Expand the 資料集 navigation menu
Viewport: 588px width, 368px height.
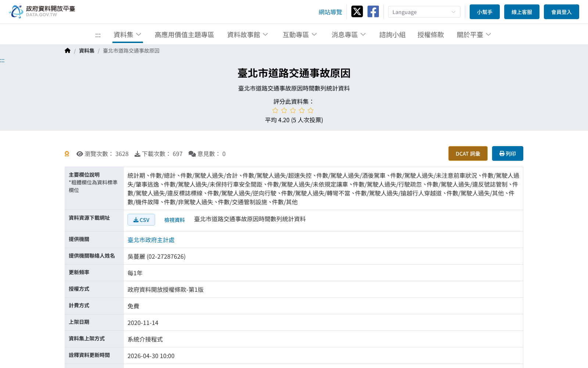coord(128,35)
